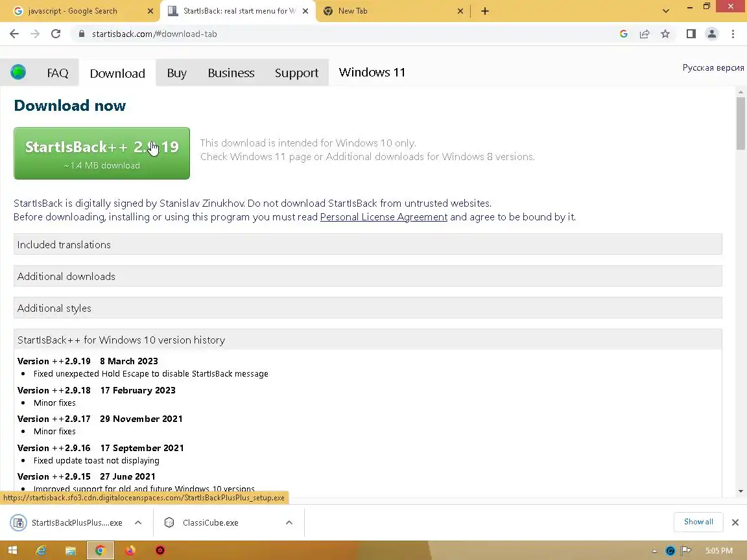Click the share page icon

[645, 34]
